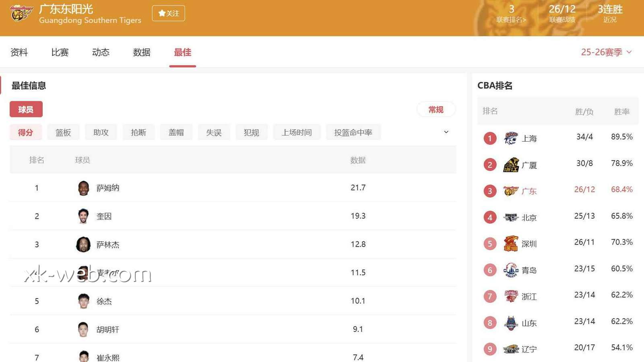Click the 68.4% win rate for 广东
Image resolution: width=644 pixels, height=362 pixels.
pos(622,189)
